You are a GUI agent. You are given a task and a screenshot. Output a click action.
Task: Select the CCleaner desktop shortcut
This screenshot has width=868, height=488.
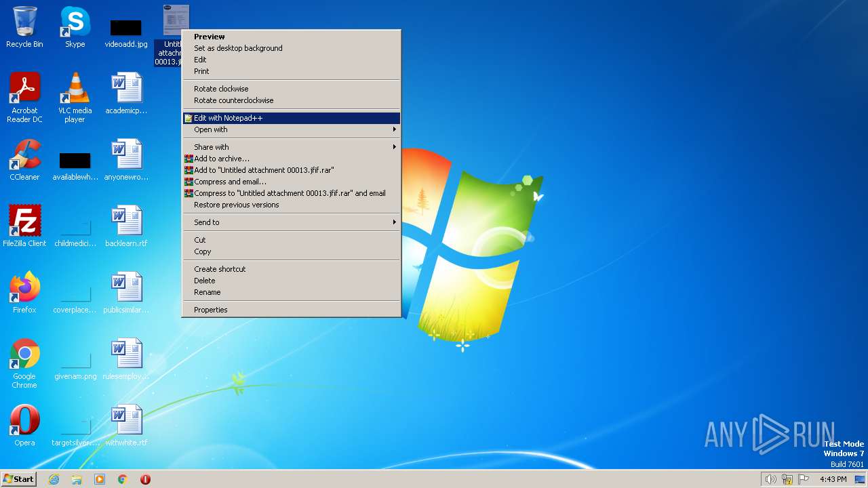(24, 160)
